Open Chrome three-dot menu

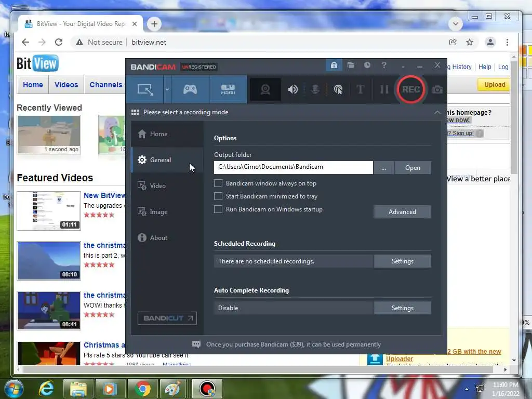point(507,42)
